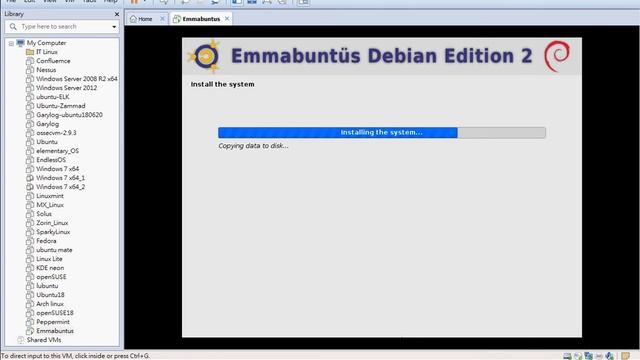This screenshot has height=360, width=640.
Task: Open the Library search options dropdown arrow
Action: (114, 27)
